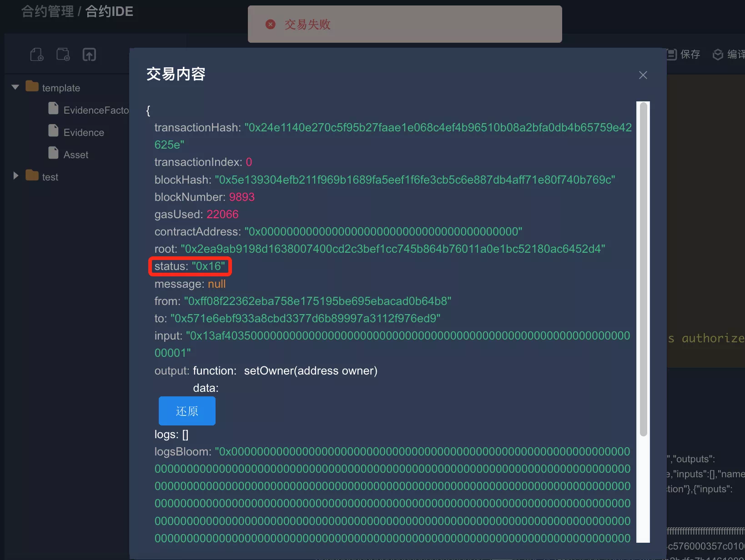Click the 还原 button
This screenshot has height=560, width=745.
[187, 411]
